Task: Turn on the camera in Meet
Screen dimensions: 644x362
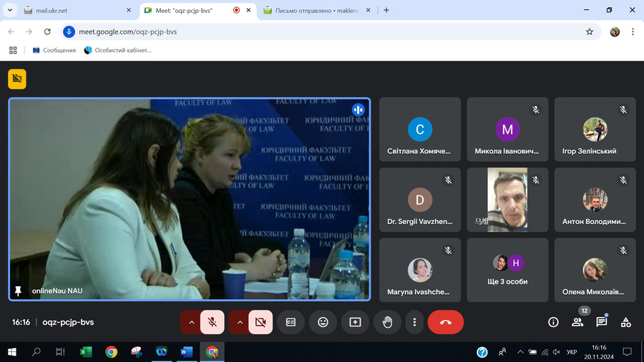Action: (x=260, y=323)
